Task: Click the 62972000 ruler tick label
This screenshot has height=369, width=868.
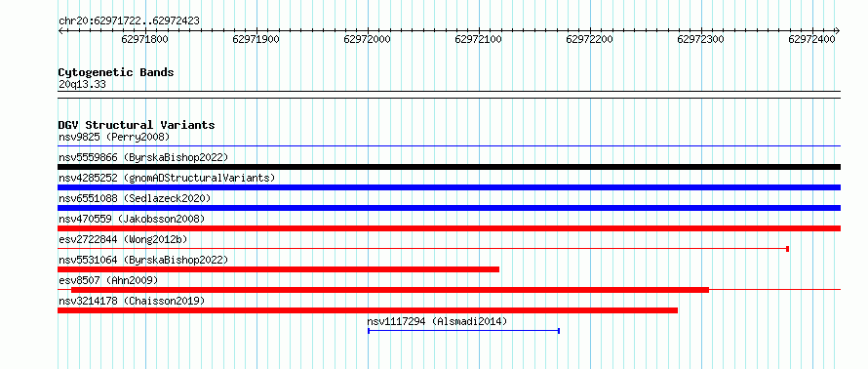Action: (x=367, y=39)
